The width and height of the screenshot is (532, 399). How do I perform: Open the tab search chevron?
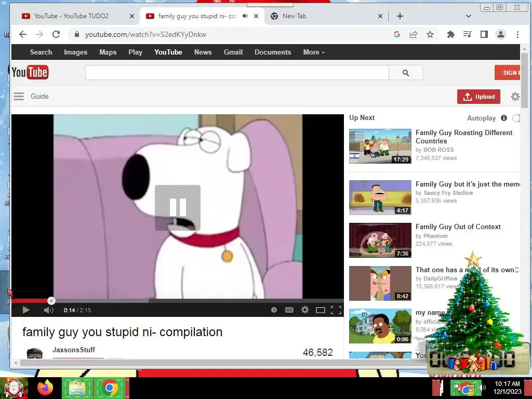469,16
